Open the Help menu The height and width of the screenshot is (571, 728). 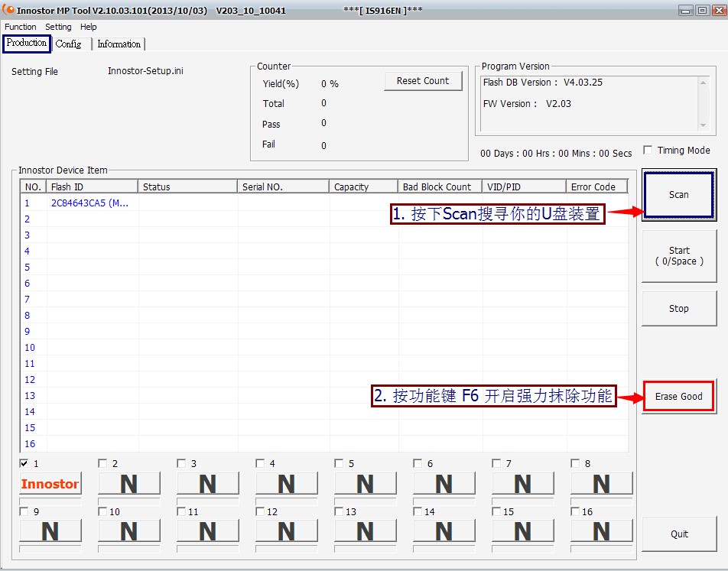(x=88, y=27)
